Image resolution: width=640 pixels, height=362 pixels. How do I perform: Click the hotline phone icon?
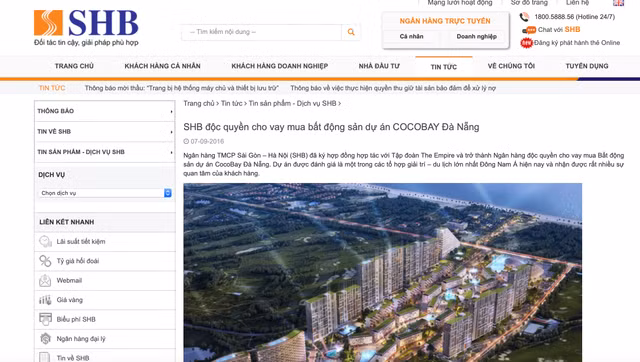tap(524, 17)
